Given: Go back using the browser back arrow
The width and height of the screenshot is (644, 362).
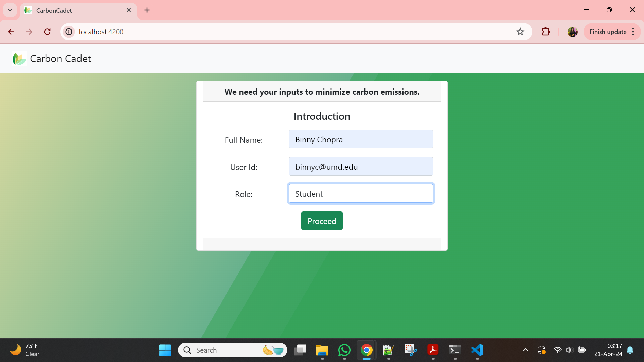Looking at the screenshot, I should click(x=11, y=32).
